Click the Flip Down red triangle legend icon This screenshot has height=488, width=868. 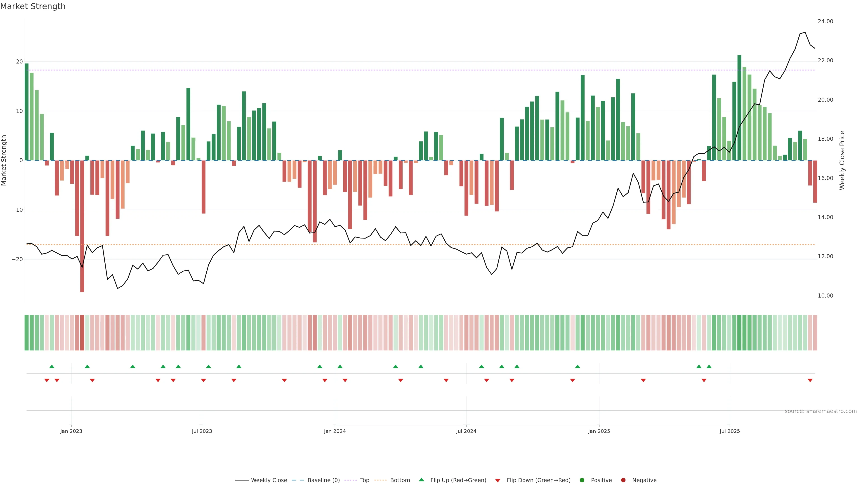click(498, 481)
